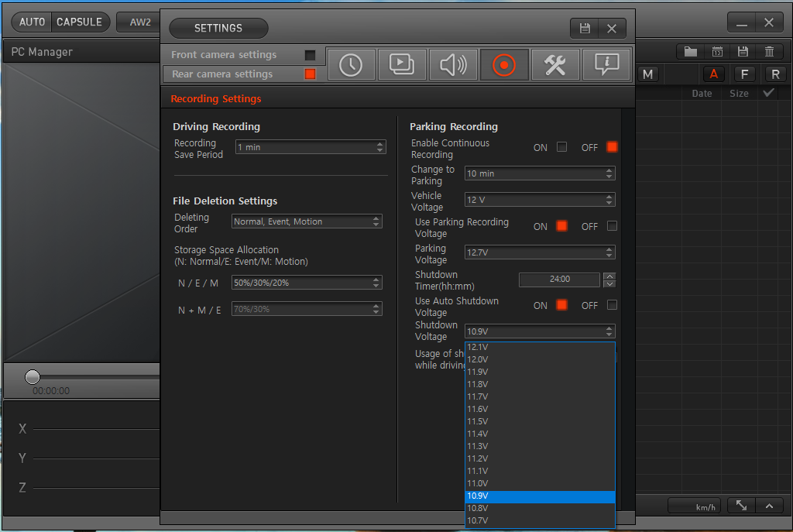Pick 10.7V from the voltage list
The height and width of the screenshot is (532, 793).
540,520
